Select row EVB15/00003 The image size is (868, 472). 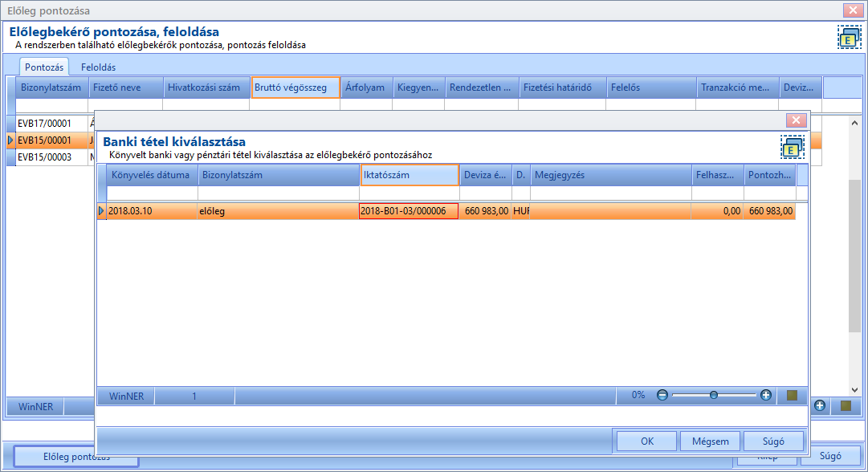[51, 157]
